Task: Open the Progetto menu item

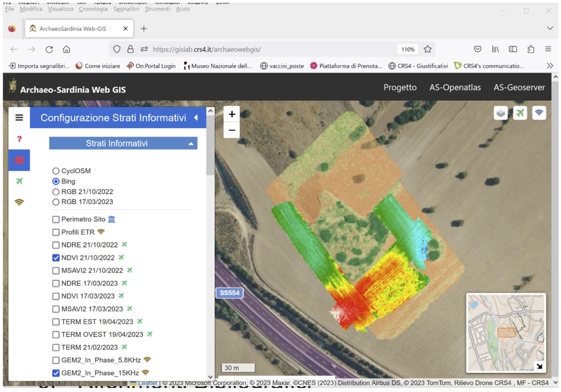Action: point(400,87)
